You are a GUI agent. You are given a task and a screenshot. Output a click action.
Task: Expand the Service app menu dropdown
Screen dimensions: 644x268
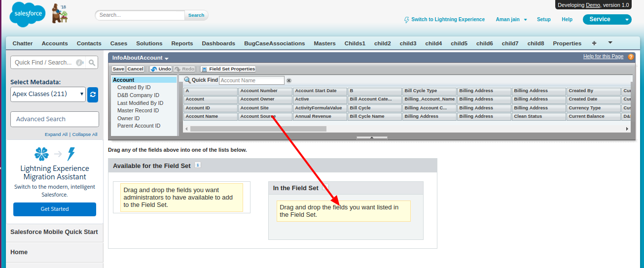click(627, 20)
